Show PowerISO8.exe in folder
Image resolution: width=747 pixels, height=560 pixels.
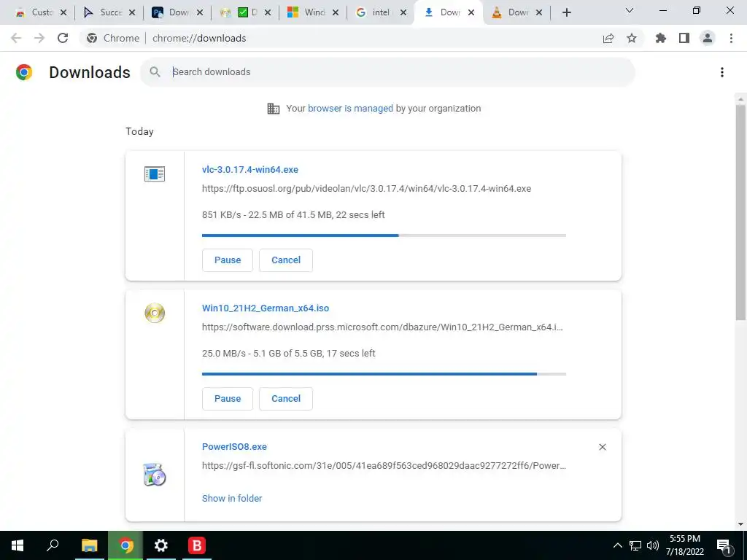point(232,498)
